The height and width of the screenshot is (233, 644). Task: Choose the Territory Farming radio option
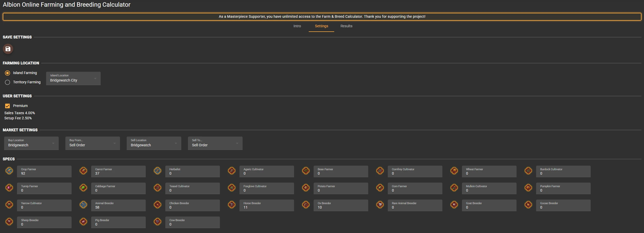click(7, 82)
